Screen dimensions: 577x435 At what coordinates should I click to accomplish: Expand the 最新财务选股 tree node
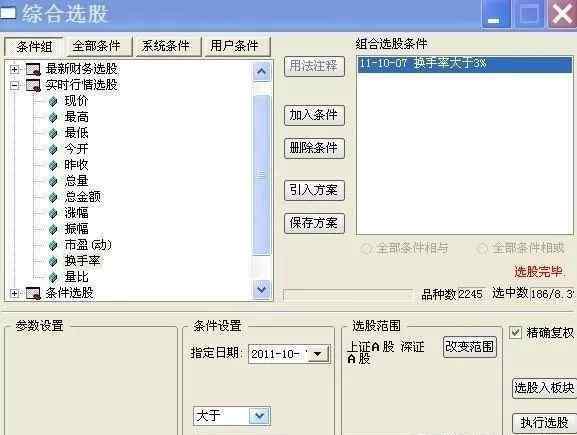pyautogui.click(x=14, y=69)
